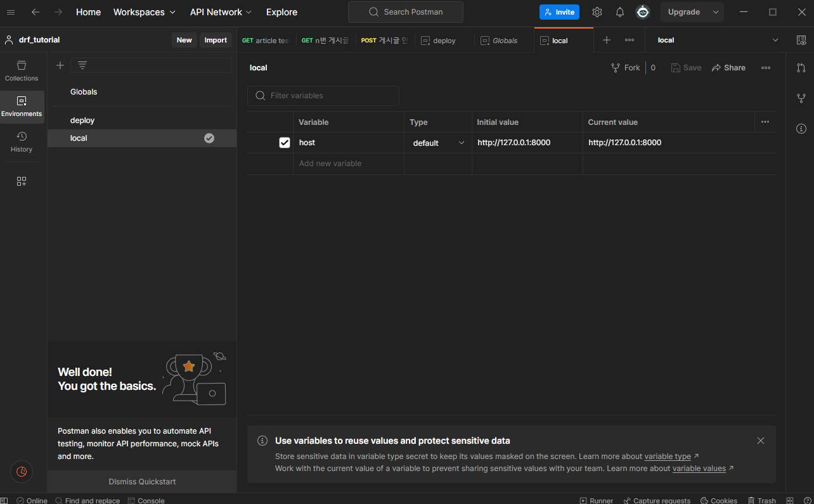Switch to the GET article test tab
Viewport: 814px width, 504px height.
tap(266, 40)
